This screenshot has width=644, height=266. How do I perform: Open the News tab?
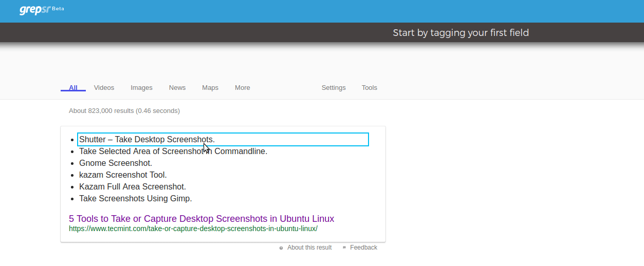(x=177, y=88)
